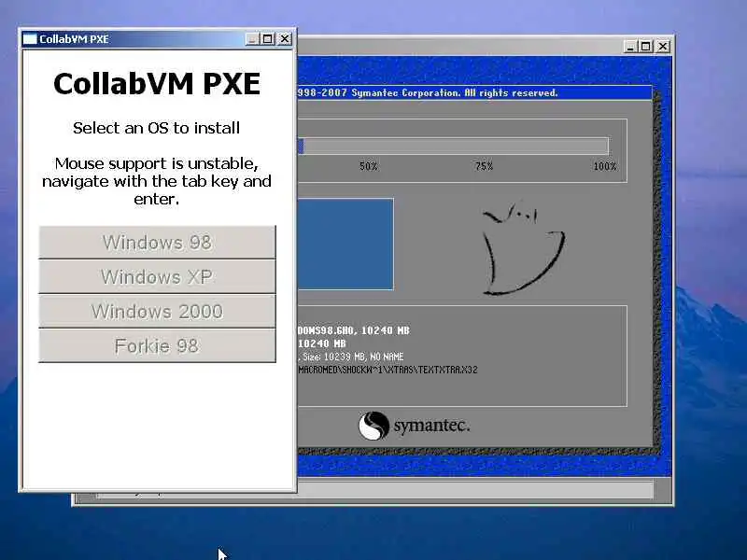Close the Symantec Ghost window
The width and height of the screenshot is (747, 560).
coord(663,47)
